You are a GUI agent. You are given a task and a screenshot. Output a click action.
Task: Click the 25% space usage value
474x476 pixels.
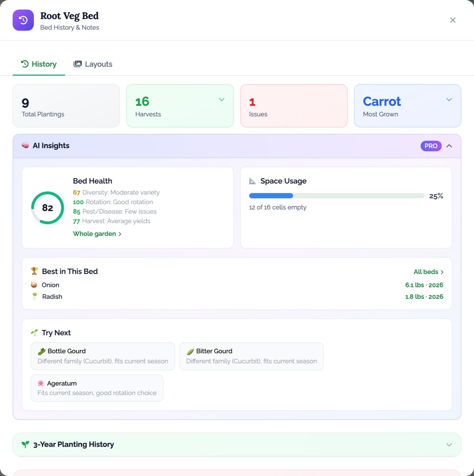pos(436,196)
